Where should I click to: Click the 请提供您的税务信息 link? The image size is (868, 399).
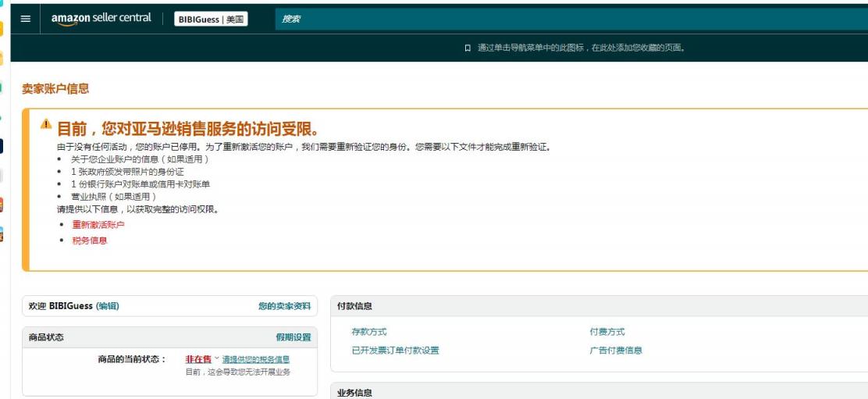[255, 359]
